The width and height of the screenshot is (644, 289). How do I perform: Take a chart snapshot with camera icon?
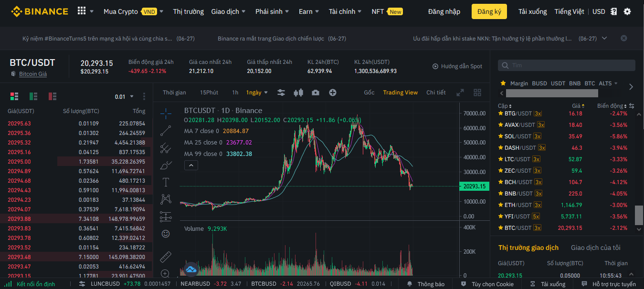coord(316,93)
